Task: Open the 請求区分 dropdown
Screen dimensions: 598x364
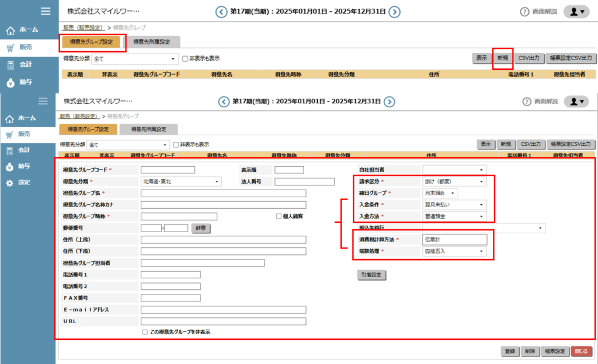Action: tap(454, 181)
